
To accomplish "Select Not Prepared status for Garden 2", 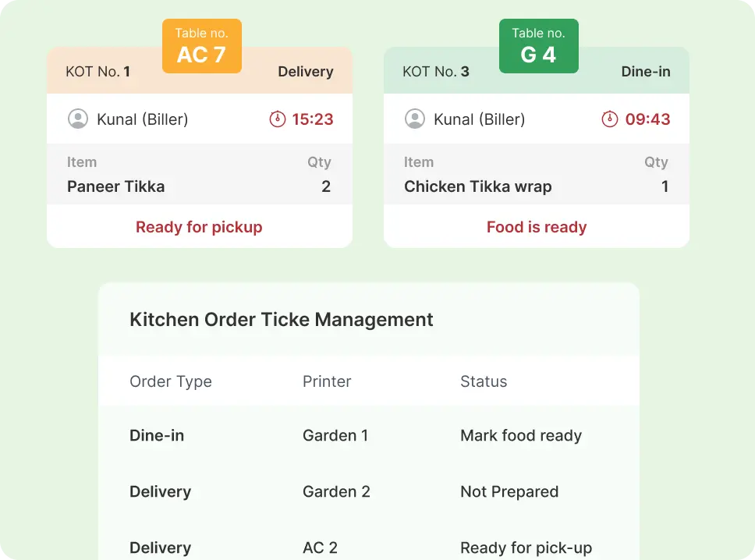I will click(x=509, y=492).
